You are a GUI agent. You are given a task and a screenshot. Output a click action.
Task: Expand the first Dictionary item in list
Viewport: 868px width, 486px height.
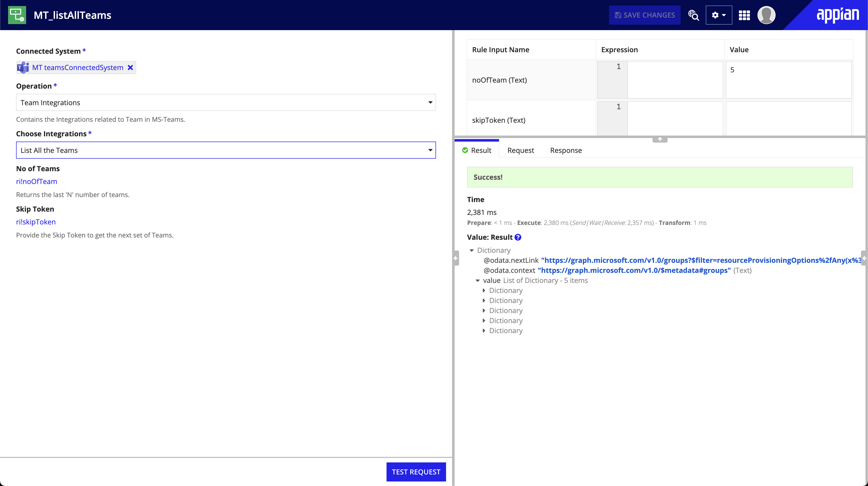coord(484,290)
